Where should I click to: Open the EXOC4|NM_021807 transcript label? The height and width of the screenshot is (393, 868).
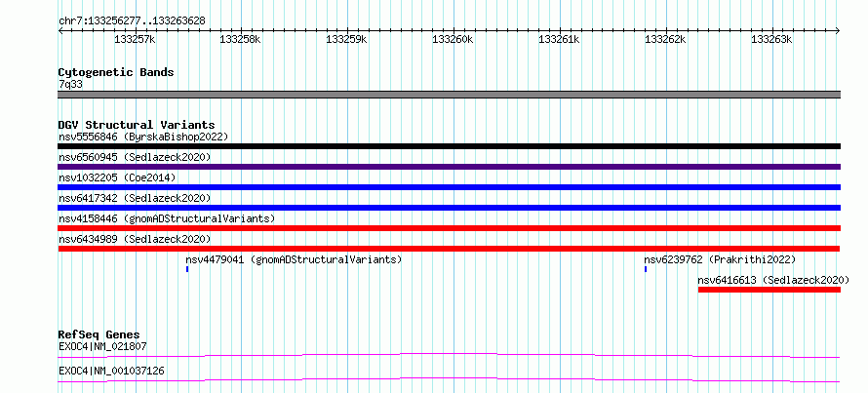click(x=103, y=346)
